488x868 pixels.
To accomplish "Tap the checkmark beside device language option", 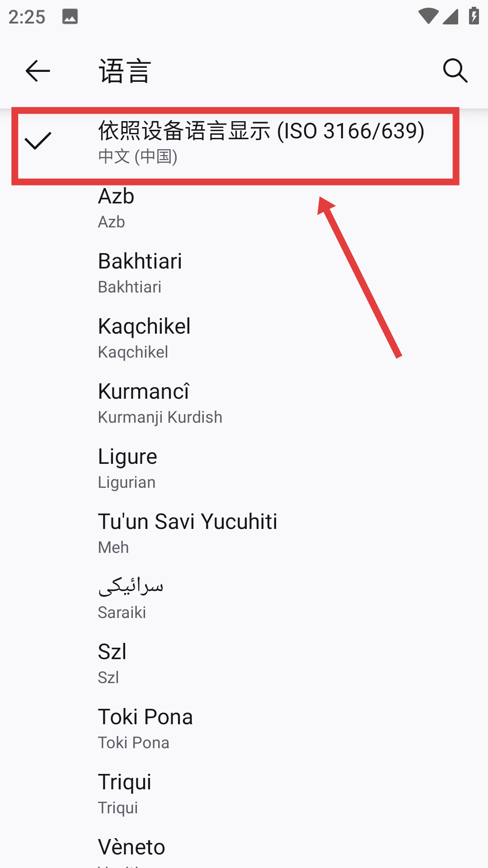I will pos(38,141).
